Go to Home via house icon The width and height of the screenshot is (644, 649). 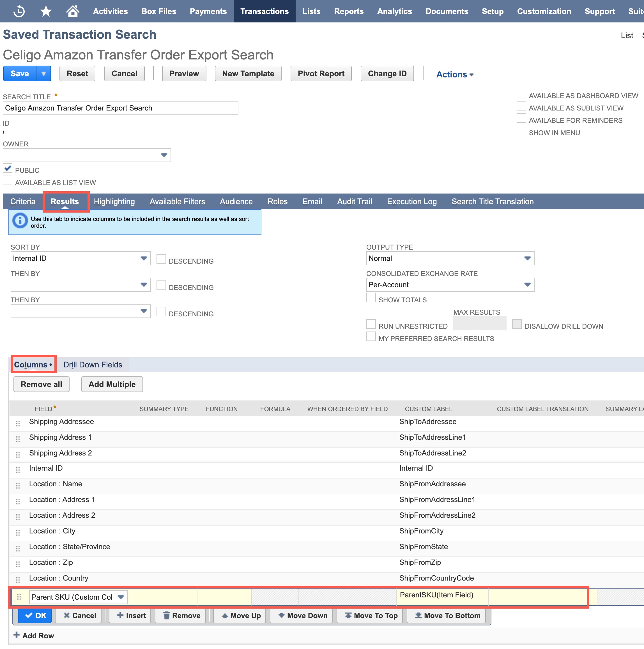coord(73,11)
